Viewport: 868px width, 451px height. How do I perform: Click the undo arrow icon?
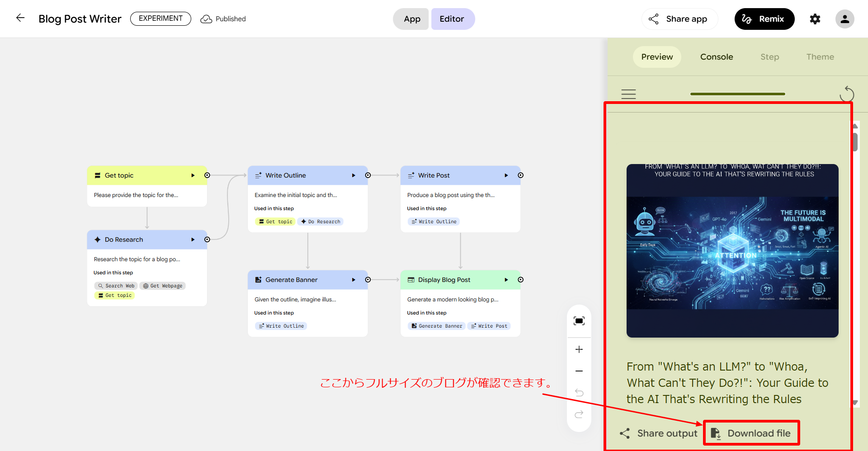pos(579,392)
